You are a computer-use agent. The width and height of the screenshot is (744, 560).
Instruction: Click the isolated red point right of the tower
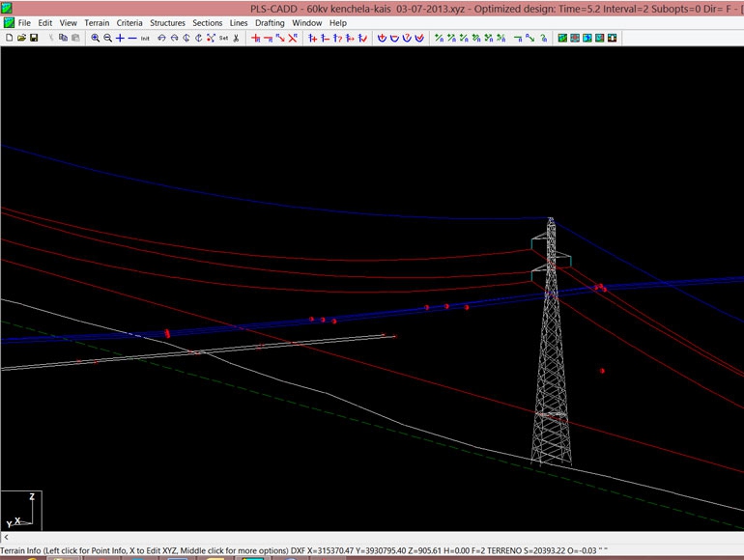pos(602,371)
